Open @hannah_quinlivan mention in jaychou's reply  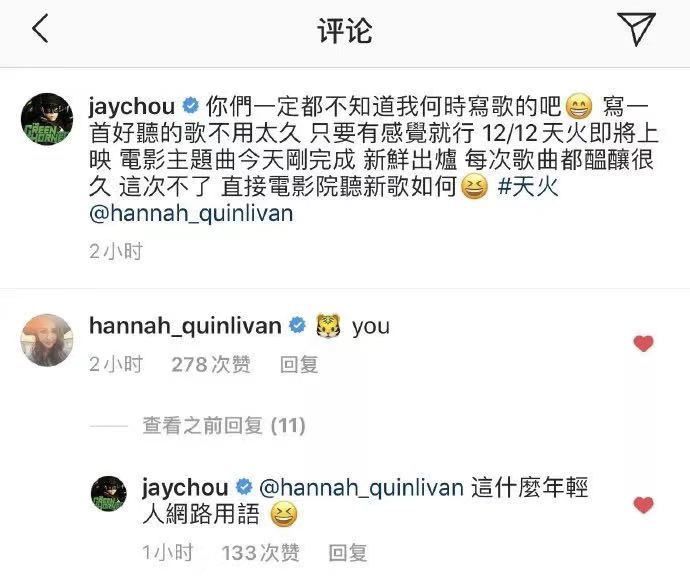(361, 488)
